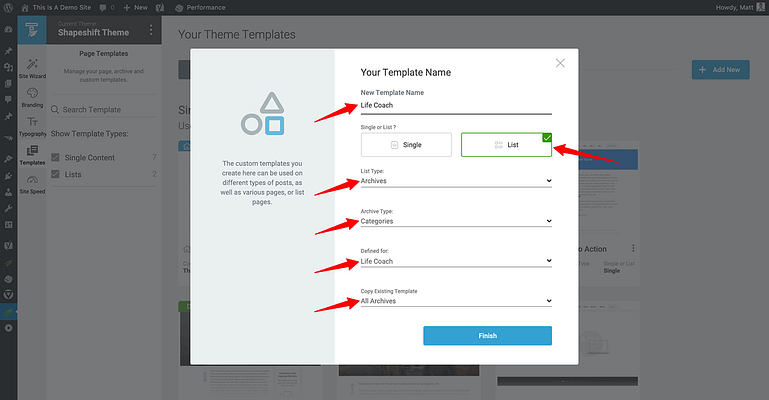Uncheck the Lists template type
The height and width of the screenshot is (400, 769).
click(x=56, y=174)
